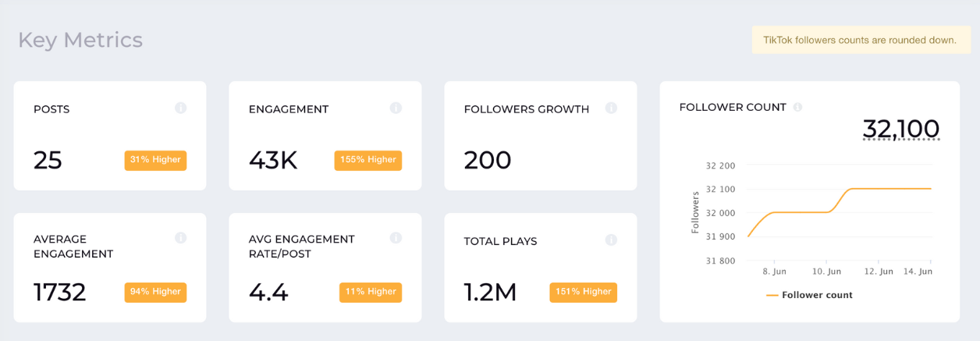This screenshot has height=341, width=980.
Task: Click the Key Metrics heading
Action: (x=80, y=40)
